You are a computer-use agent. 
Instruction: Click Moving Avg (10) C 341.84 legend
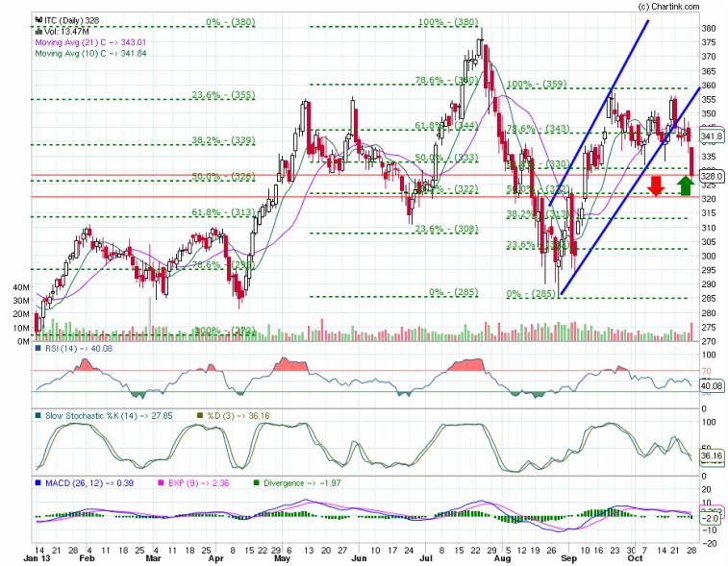(x=90, y=54)
